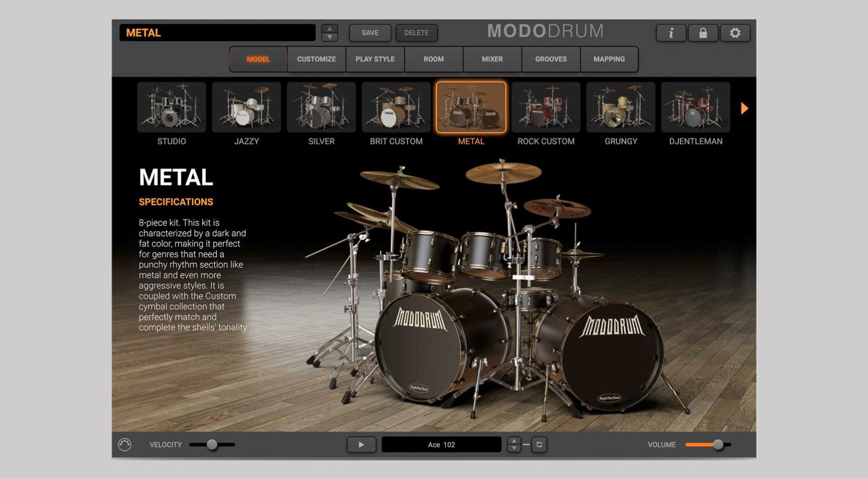Switch to the CUSTOMIZE tab
Image resolution: width=868 pixels, height=479 pixels.
pyautogui.click(x=316, y=59)
